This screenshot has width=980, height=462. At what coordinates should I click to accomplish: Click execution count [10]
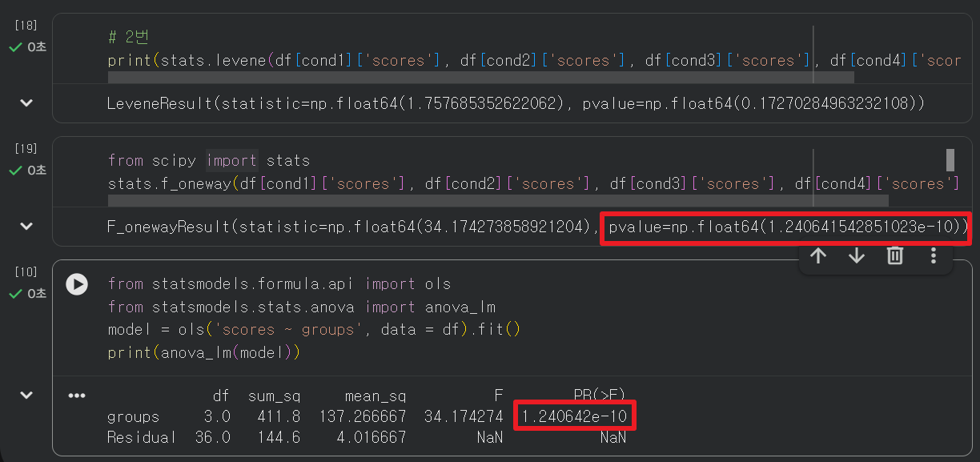[x=26, y=272]
